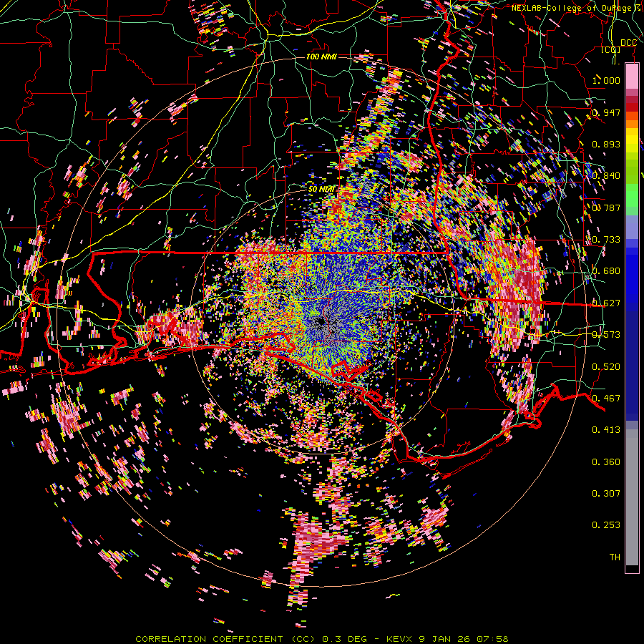Screen dimensions: 644x644
Task: Click the 0.947 value on the color scale
Action: tap(606, 112)
